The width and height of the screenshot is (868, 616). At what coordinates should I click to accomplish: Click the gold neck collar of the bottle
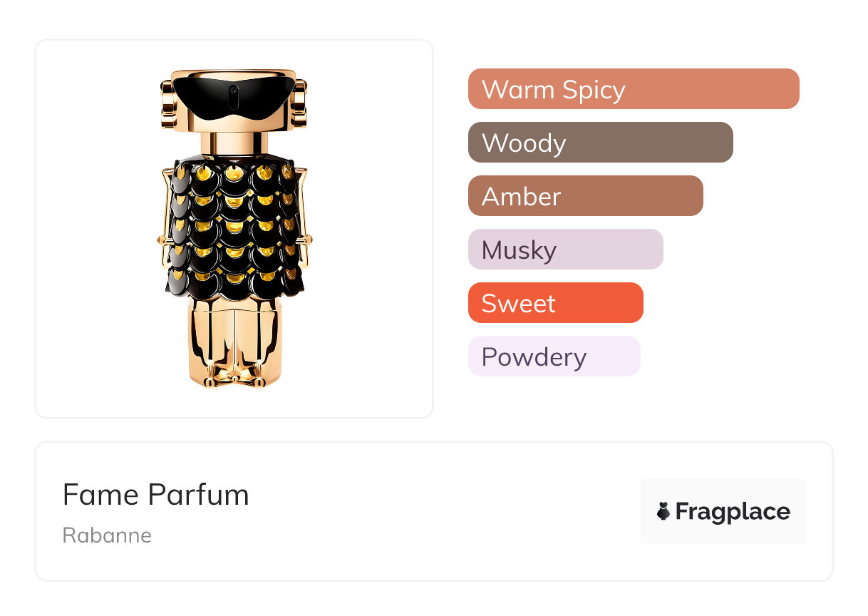coord(234,140)
